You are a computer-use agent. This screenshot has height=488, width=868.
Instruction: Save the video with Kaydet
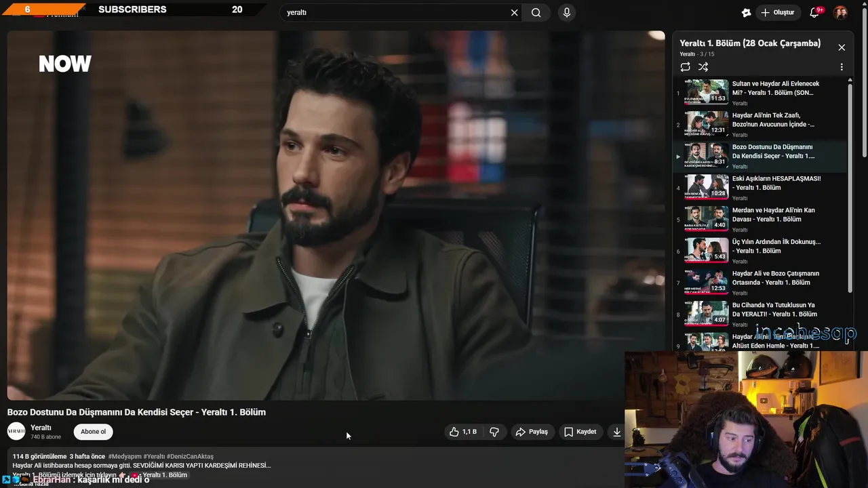pyautogui.click(x=580, y=432)
